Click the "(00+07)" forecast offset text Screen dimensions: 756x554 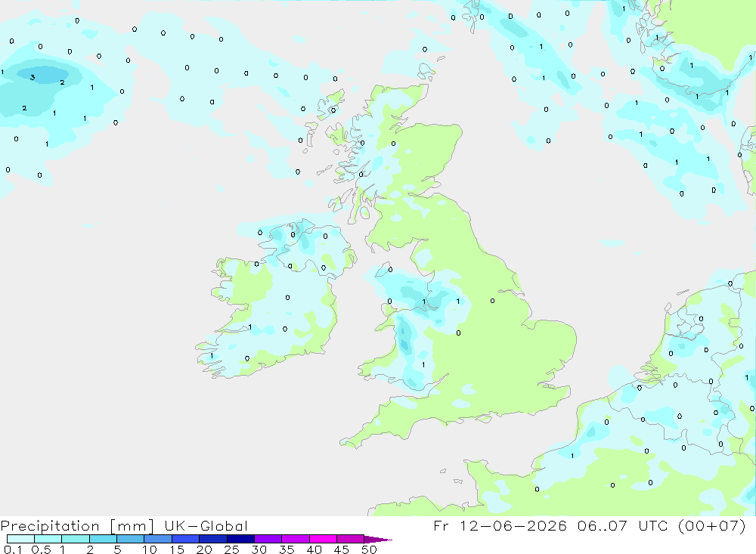coord(711,525)
